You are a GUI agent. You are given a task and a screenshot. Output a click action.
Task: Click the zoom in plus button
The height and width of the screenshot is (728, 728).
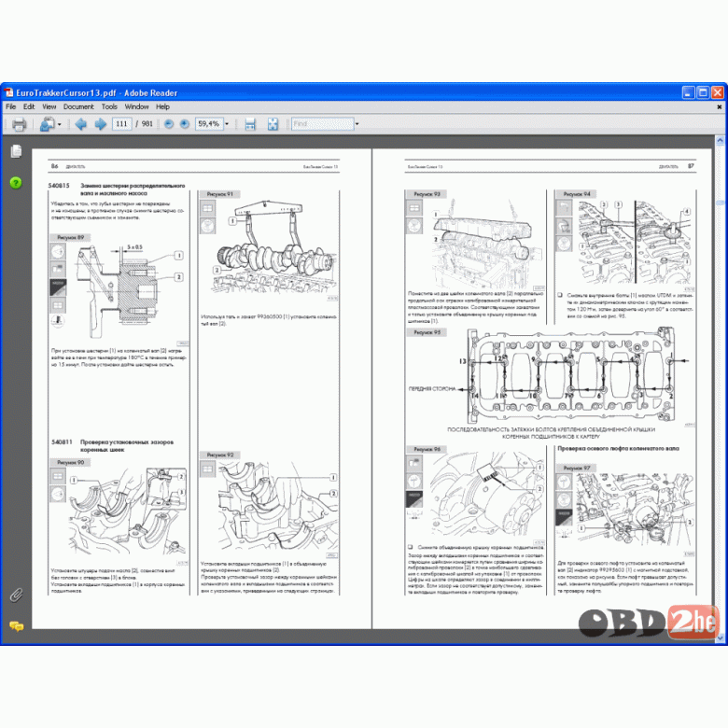click(x=184, y=124)
